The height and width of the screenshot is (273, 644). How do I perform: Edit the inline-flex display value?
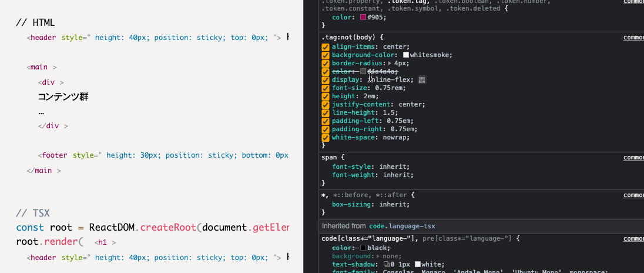coord(390,80)
